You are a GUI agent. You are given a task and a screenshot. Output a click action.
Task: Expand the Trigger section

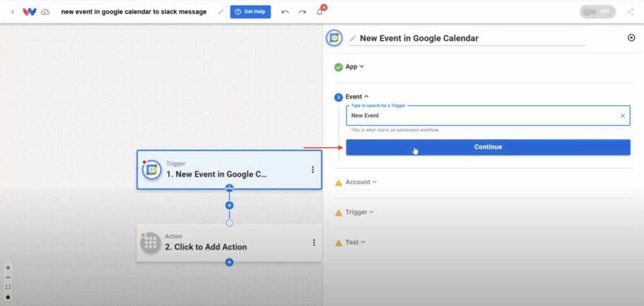click(359, 212)
